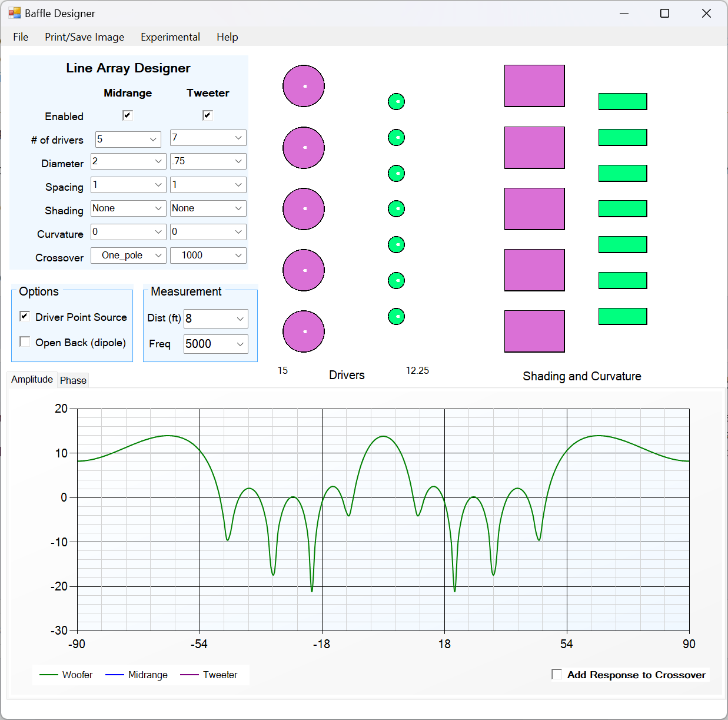728x720 pixels.
Task: Click the Shading and Curvature label
Action: pos(582,376)
